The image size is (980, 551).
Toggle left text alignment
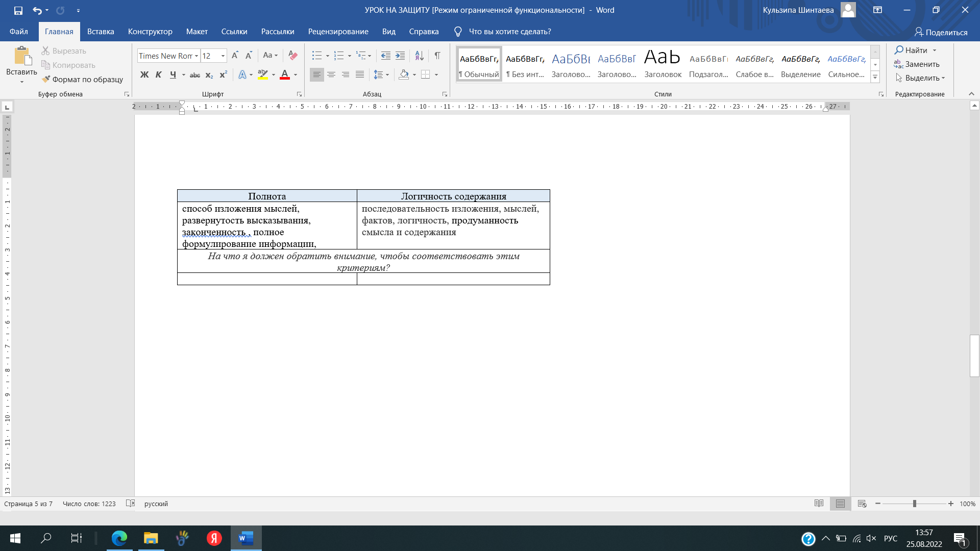point(317,75)
